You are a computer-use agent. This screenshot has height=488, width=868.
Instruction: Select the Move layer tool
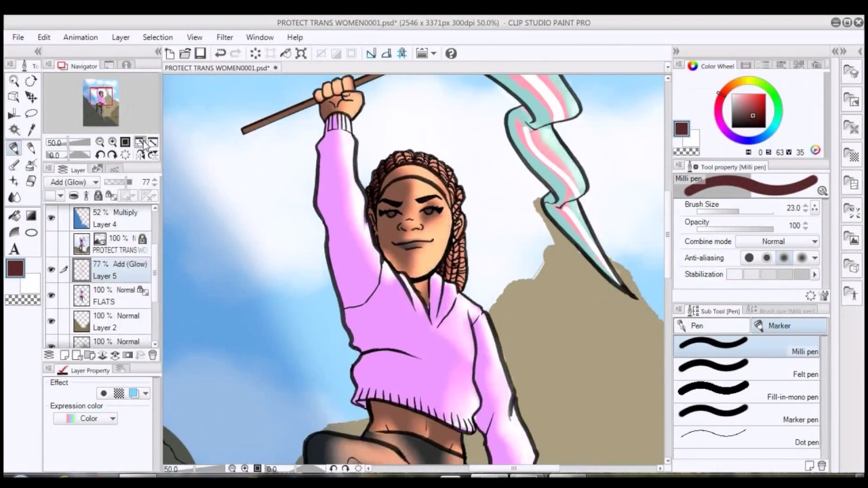[x=31, y=97]
